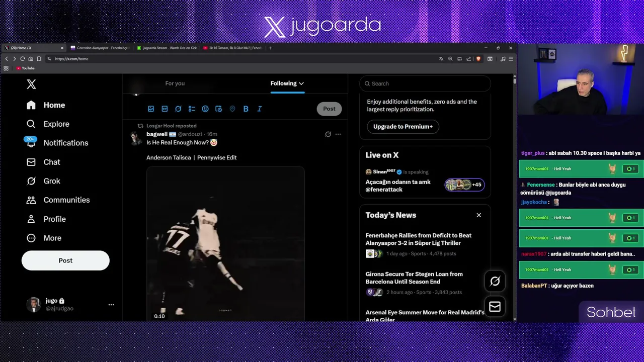Go back in the browser

(x=7, y=59)
